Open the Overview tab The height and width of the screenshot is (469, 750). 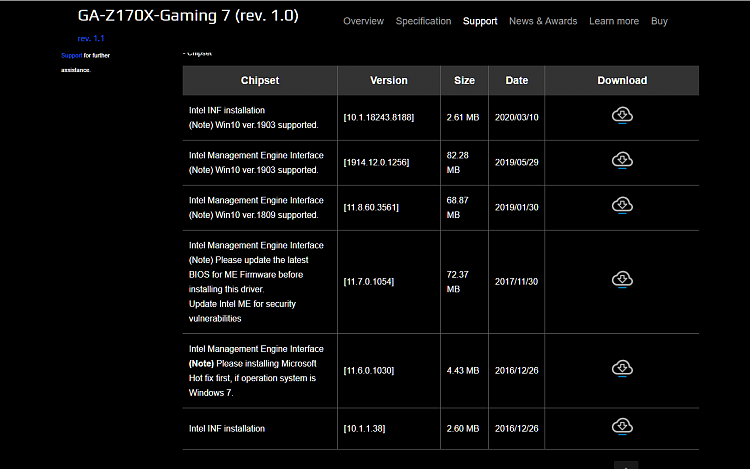(x=364, y=21)
